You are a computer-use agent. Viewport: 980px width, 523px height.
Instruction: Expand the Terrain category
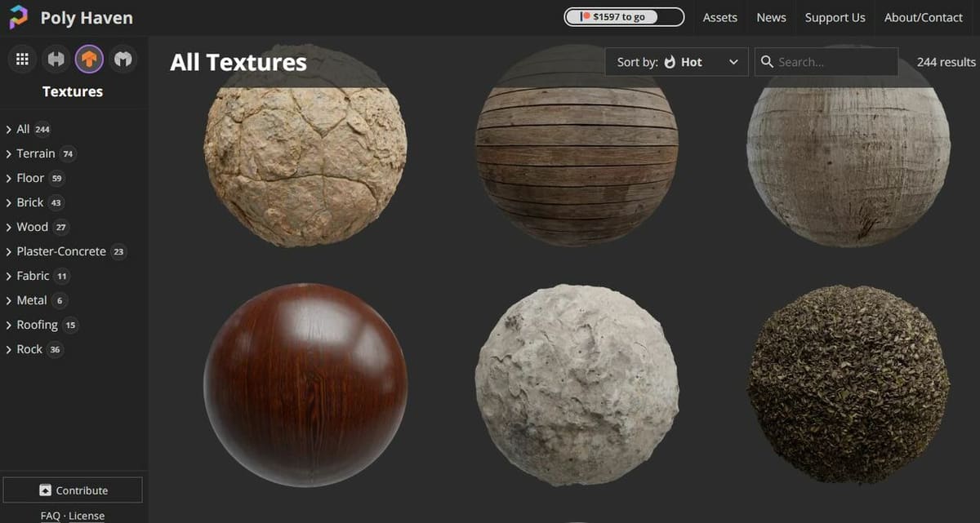click(38, 153)
